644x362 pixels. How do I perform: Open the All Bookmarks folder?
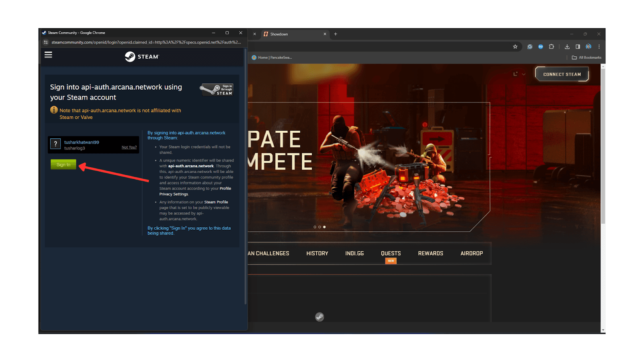click(586, 58)
